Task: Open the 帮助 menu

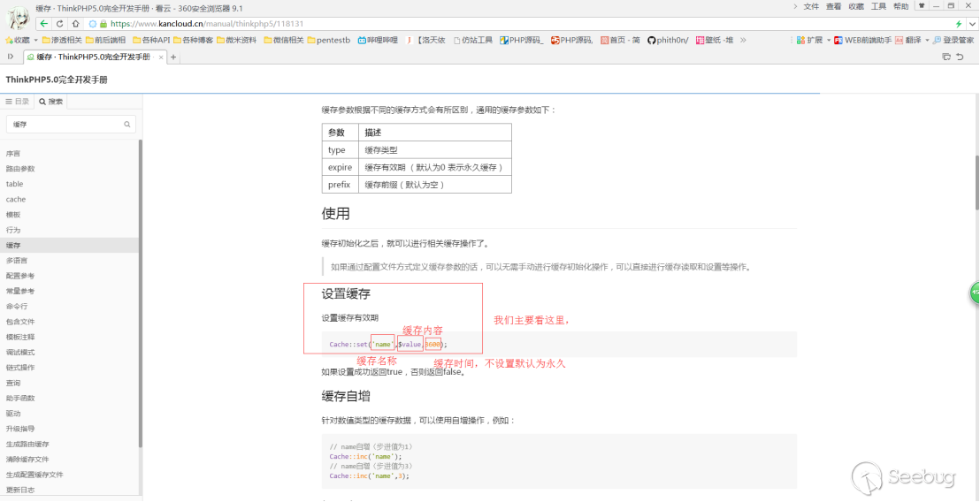Action: pyautogui.click(x=901, y=6)
